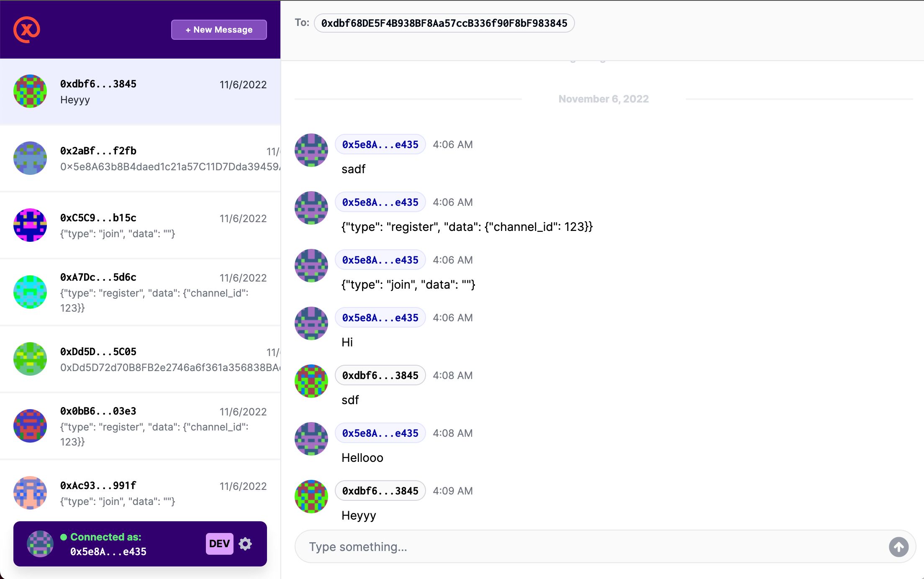Viewport: 924px width, 579px height.
Task: Enable visibility for 0x2aBf...f2fb conversation
Action: point(140,158)
